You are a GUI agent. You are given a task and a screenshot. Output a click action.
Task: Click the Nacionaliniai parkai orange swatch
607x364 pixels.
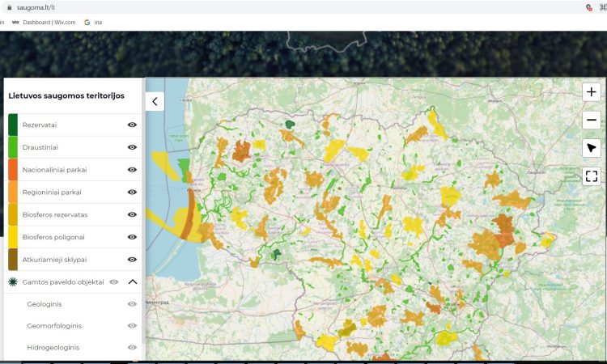point(13,169)
